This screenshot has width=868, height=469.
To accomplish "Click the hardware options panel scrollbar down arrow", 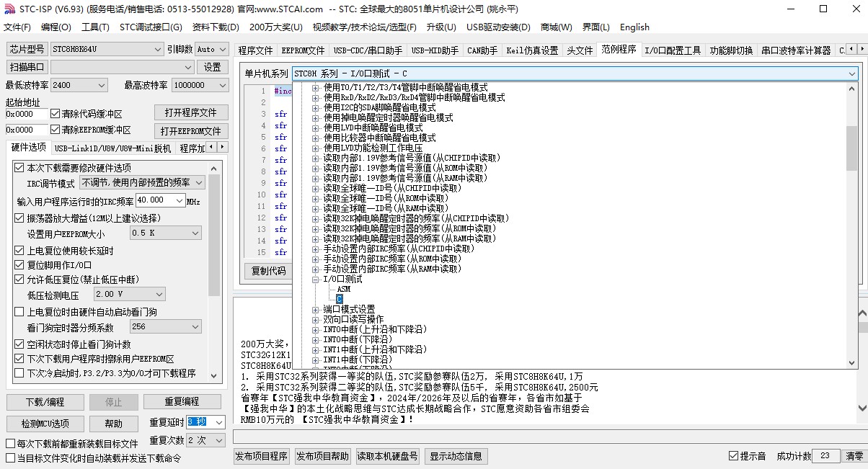I will (x=214, y=375).
